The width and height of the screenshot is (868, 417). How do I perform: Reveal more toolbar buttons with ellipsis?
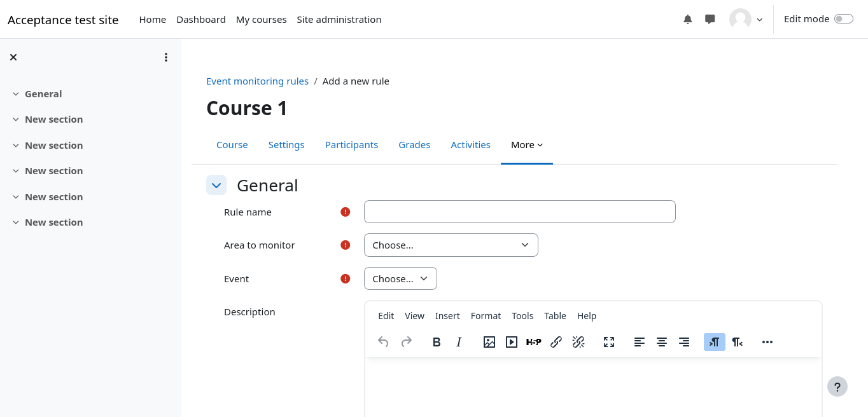coord(767,342)
